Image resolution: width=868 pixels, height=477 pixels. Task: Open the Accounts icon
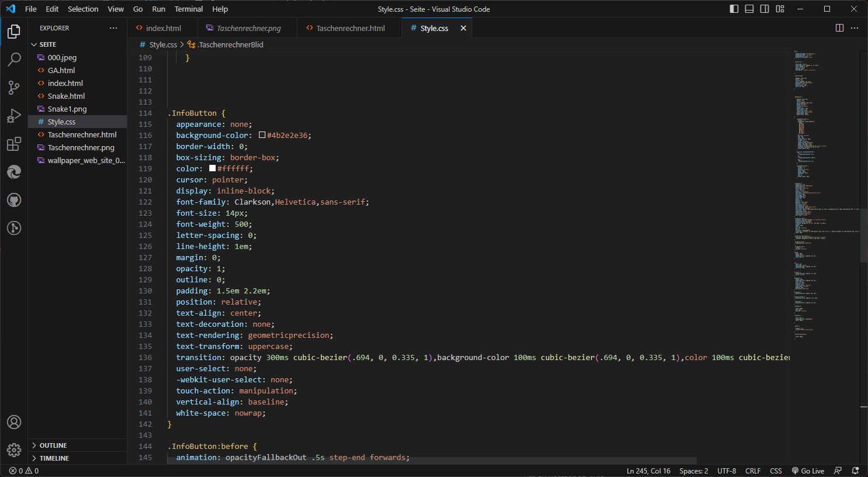click(14, 422)
